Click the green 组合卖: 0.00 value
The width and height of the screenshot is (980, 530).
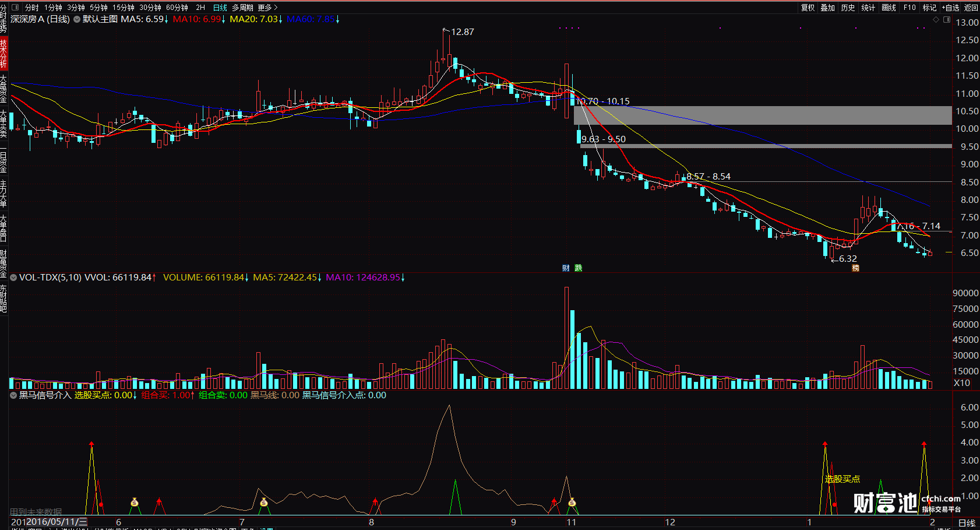[223, 395]
